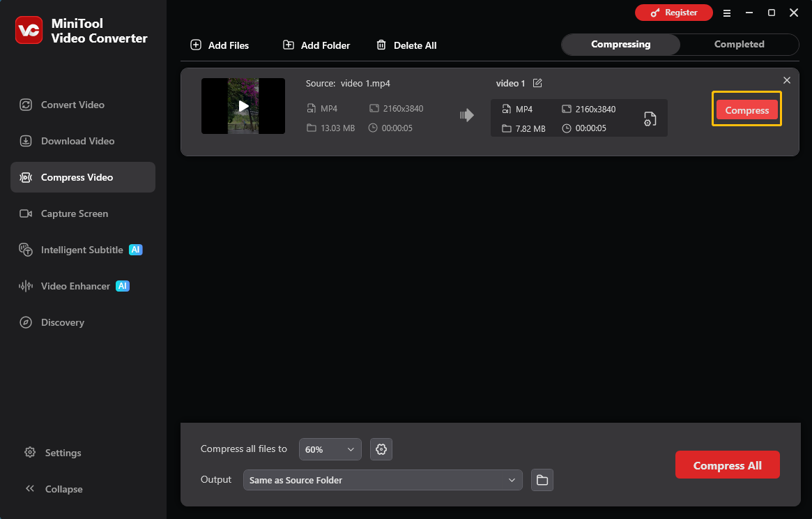This screenshot has height=519, width=812.
Task: Click Delete All to clear the list
Action: click(x=406, y=45)
